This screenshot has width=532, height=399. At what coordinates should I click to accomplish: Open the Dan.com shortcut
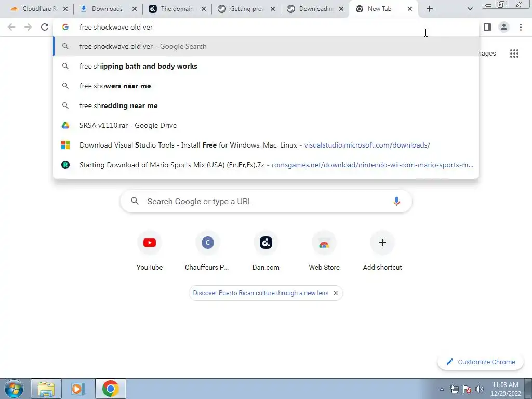pyautogui.click(x=266, y=250)
